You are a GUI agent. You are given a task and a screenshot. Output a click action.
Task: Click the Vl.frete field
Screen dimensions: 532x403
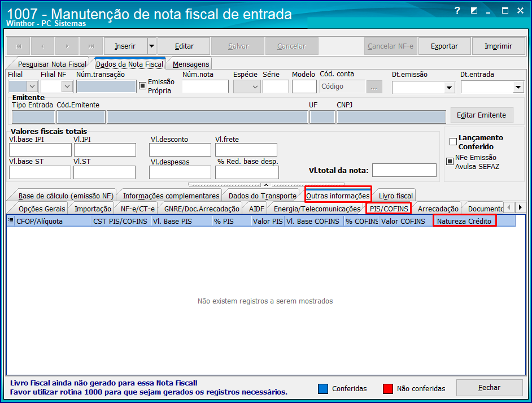[x=246, y=150]
